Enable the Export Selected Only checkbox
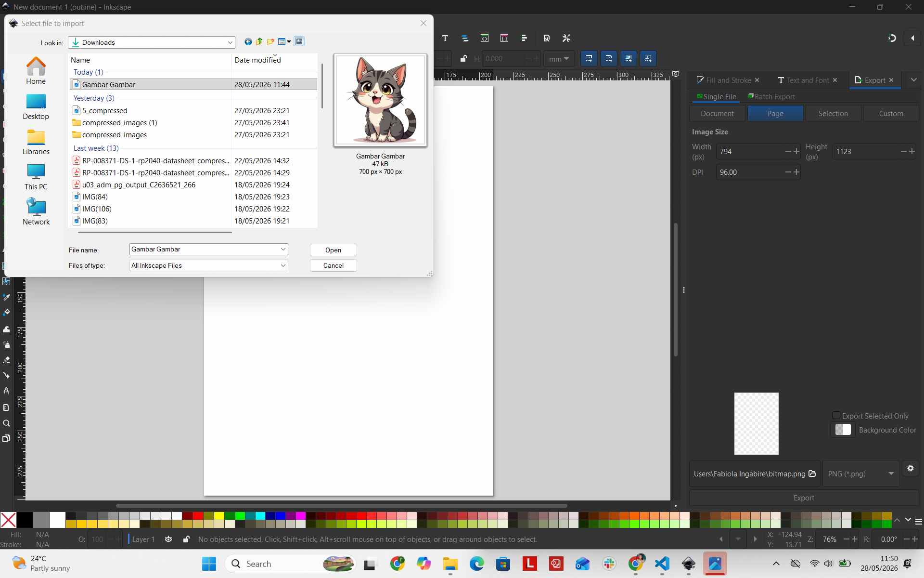Screen dimensions: 924x578 (x=836, y=416)
